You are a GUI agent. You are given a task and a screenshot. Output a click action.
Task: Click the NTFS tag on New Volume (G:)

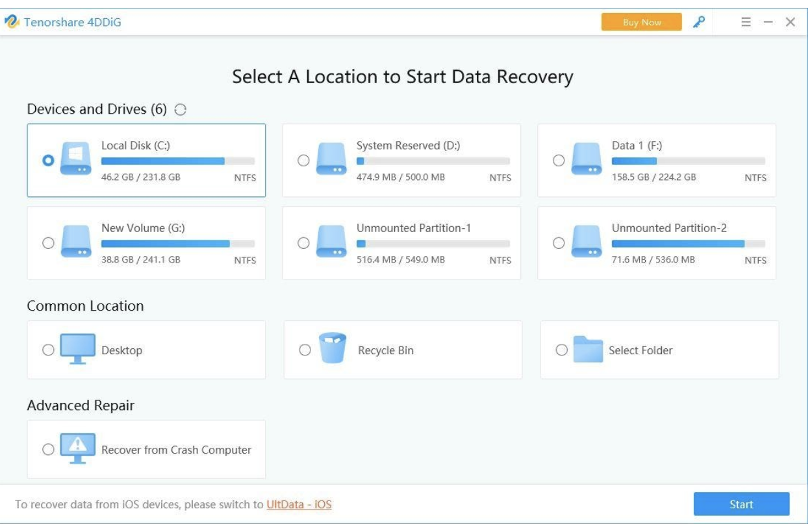[x=245, y=261]
